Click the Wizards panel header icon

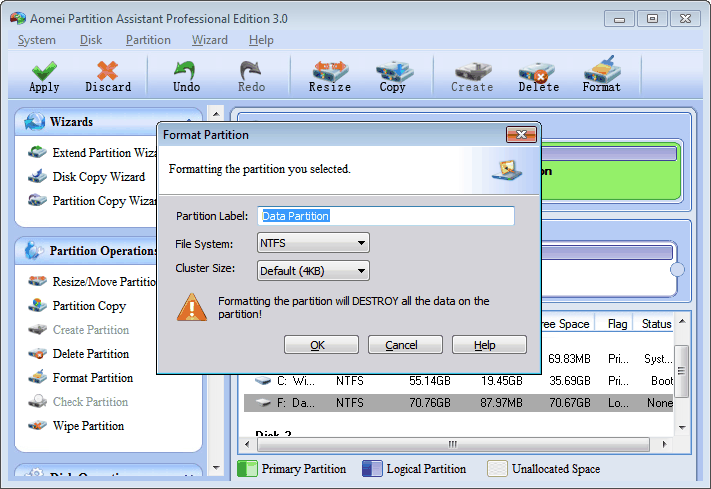34,122
